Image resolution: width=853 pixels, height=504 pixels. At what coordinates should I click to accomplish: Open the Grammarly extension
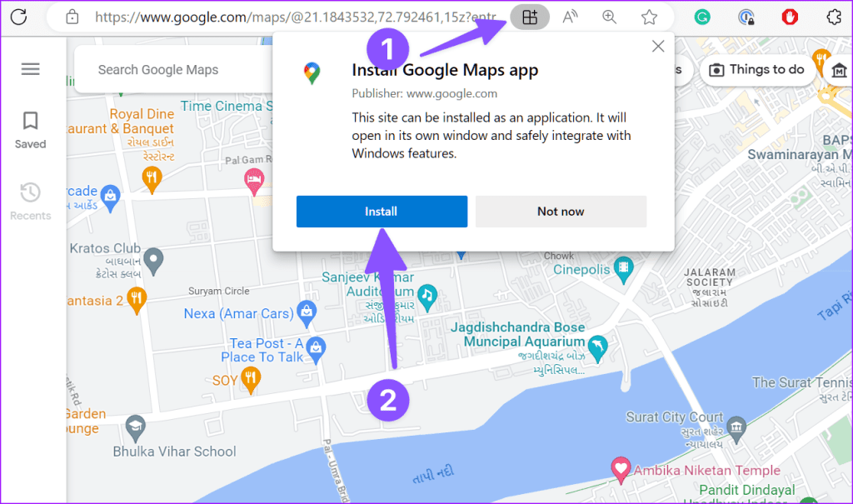tap(701, 17)
